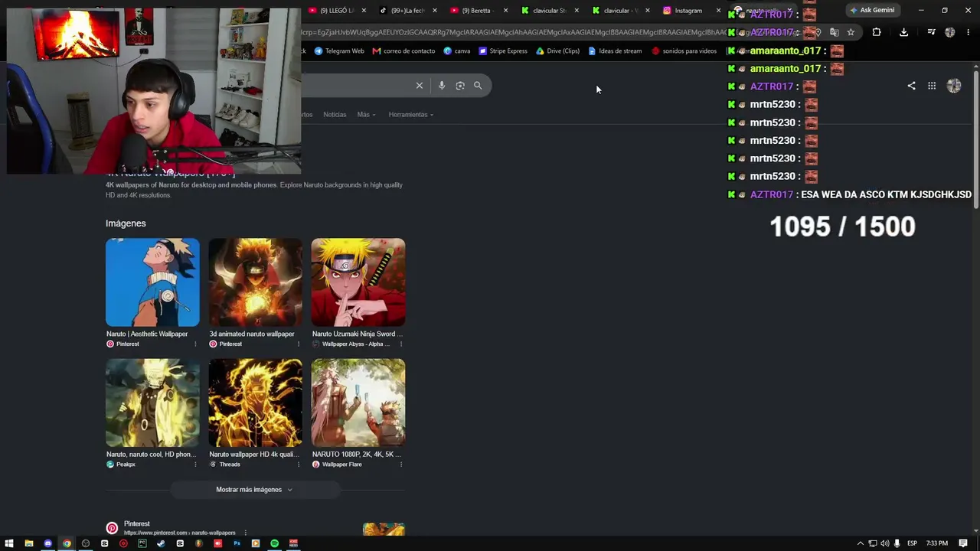The height and width of the screenshot is (551, 980).
Task: Open canva bookmark
Action: (457, 51)
